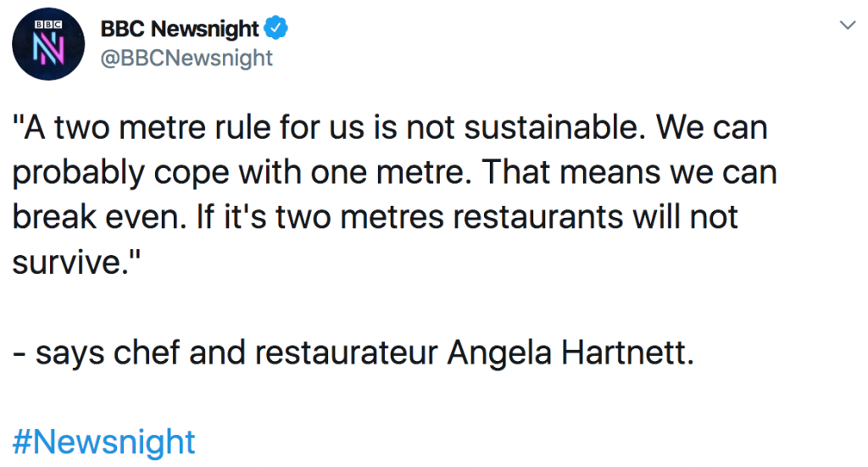
Task: Click the line mentioning Angela Hartnett
Action: [353, 353]
